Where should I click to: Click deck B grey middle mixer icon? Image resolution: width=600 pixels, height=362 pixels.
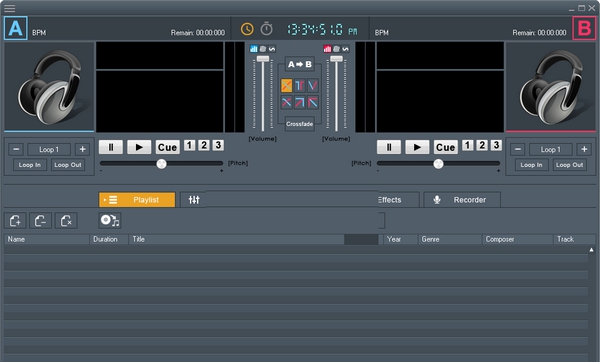click(336, 49)
